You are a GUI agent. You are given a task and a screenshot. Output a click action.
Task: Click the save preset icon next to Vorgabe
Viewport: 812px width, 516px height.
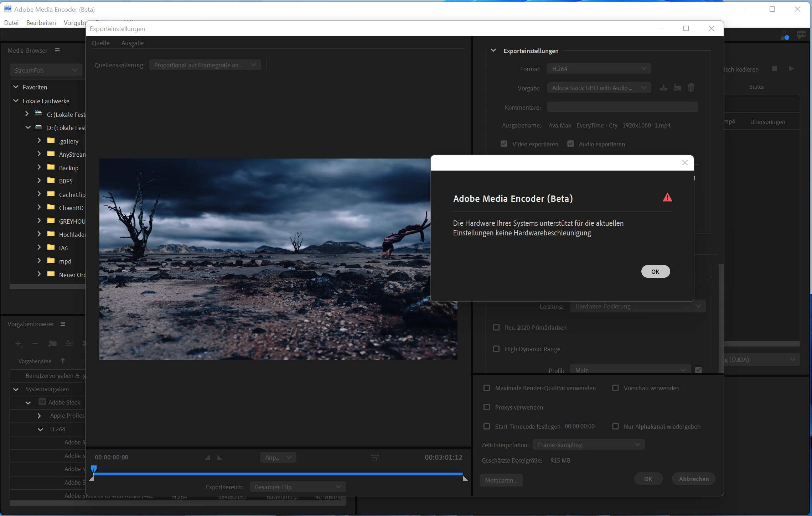663,88
